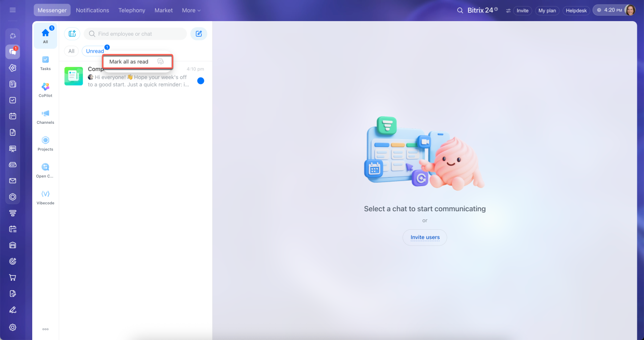Click the new chat compose icon

point(199,34)
